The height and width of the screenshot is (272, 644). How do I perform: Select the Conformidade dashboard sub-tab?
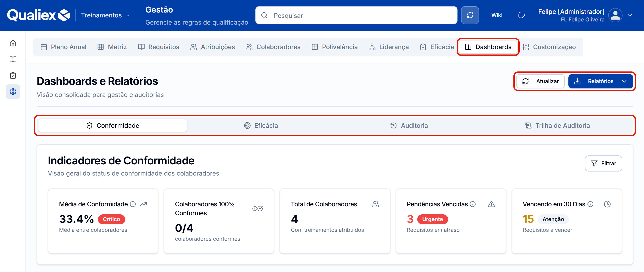(113, 125)
